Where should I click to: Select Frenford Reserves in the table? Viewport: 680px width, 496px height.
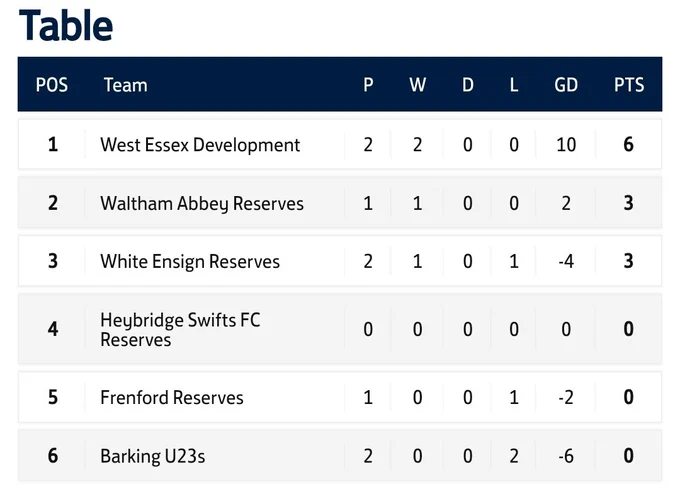[x=172, y=398]
